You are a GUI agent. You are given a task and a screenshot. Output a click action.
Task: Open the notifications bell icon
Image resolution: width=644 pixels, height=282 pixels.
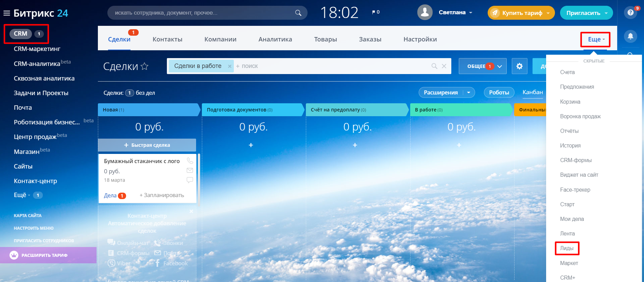point(630,36)
